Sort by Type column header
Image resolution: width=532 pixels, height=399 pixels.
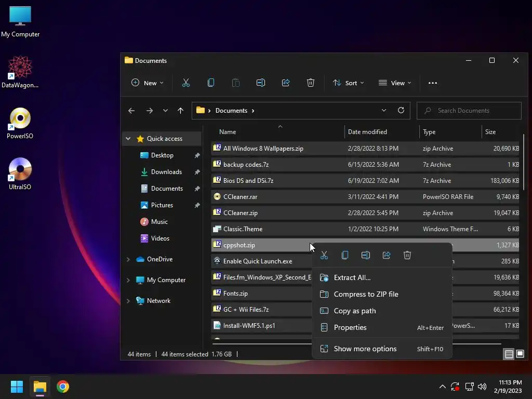(x=450, y=132)
